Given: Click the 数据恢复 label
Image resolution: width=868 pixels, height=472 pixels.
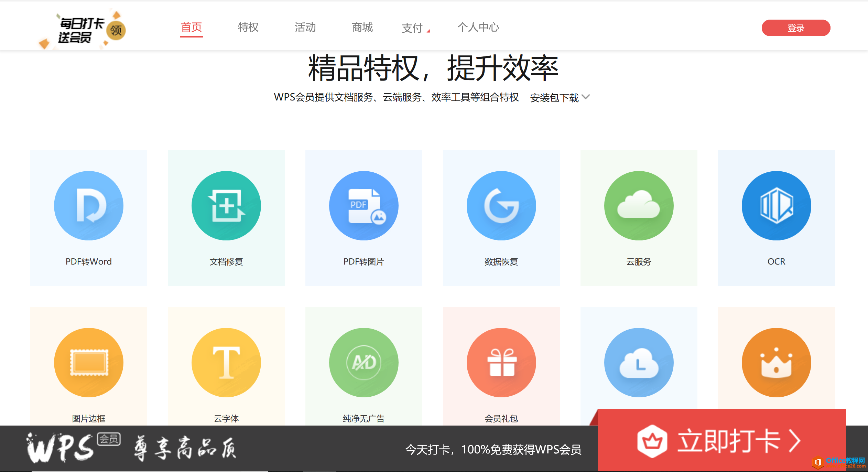Looking at the screenshot, I should 501,261.
